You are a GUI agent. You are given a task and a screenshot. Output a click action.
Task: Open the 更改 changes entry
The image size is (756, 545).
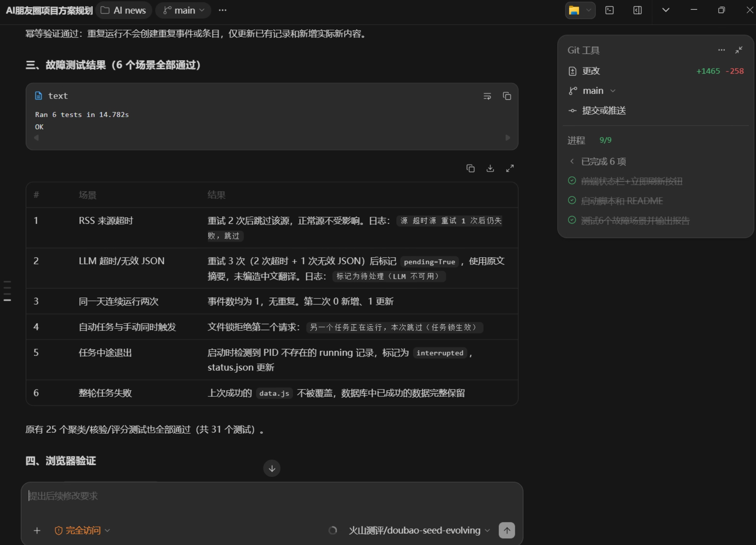[x=656, y=71]
